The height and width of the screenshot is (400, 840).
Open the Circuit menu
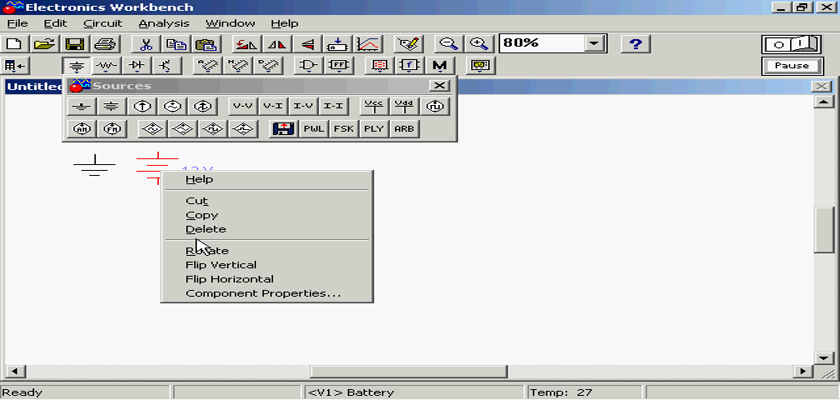click(x=103, y=24)
